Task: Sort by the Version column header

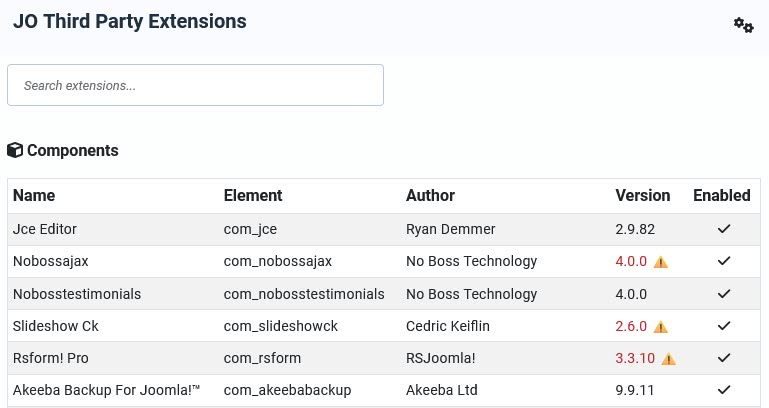Action: 642,196
